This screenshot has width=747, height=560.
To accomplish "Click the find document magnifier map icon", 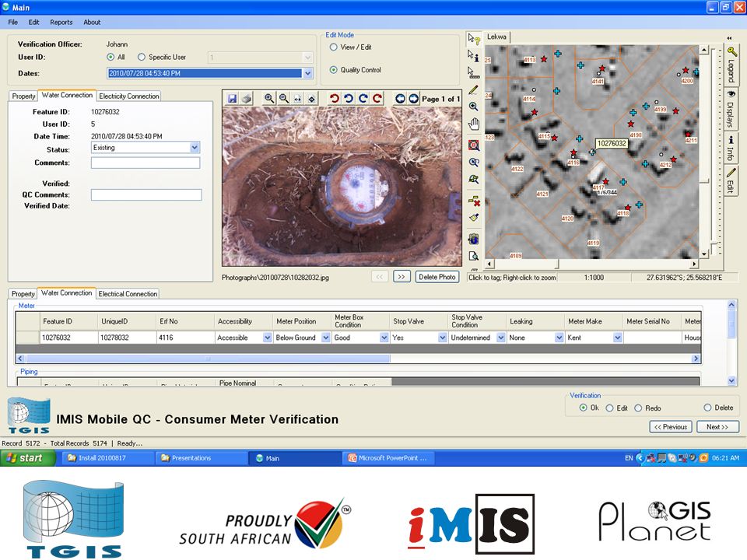I will [x=474, y=256].
